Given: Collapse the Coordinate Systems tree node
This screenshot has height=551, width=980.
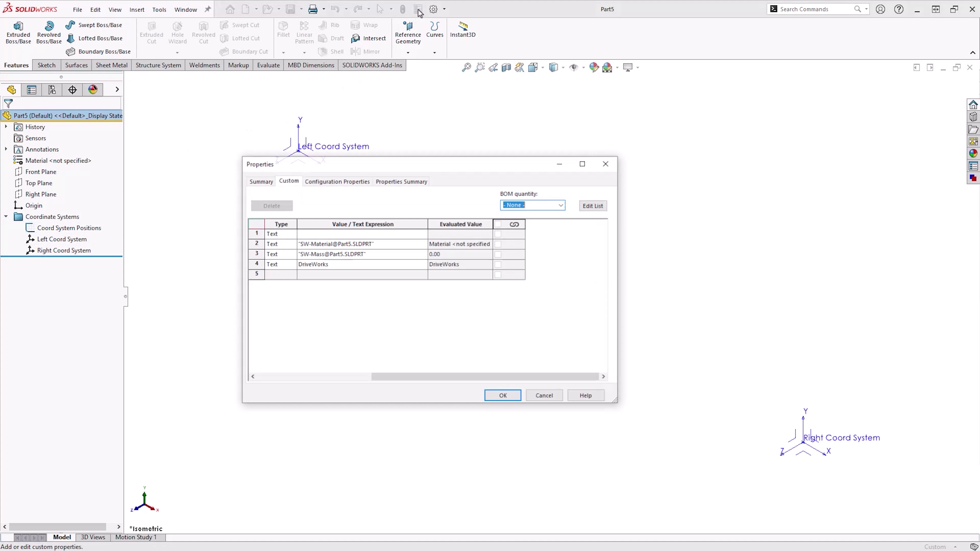Looking at the screenshot, I should (6, 216).
